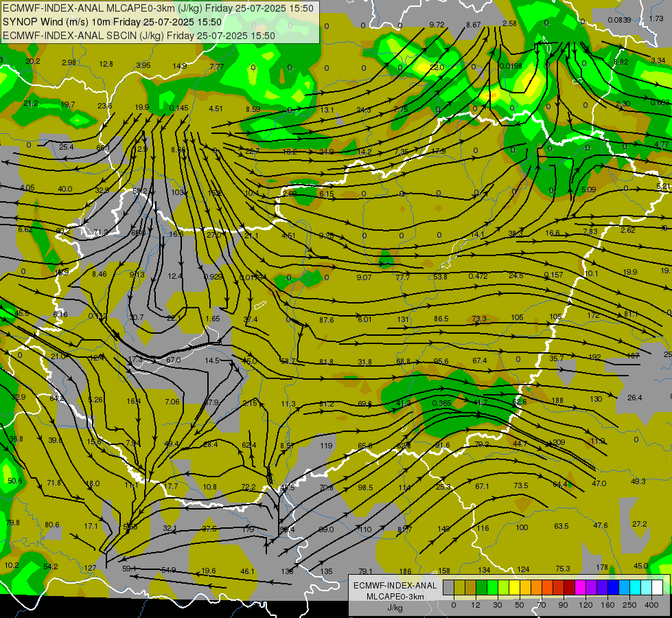This screenshot has width=672, height=618.
Task: Click map value 127
Action: (x=90, y=568)
